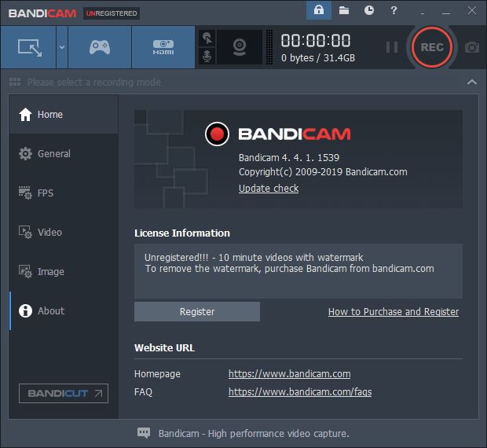Open the FPS settings tab
The width and height of the screenshot is (487, 448).
pos(64,193)
